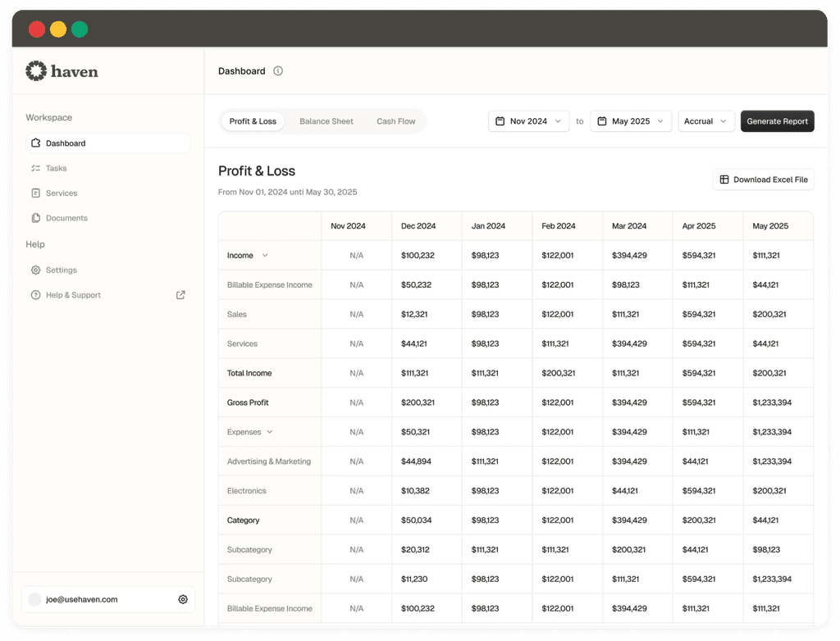
Task: Click the gear icon next to joe@usehaven.com
Action: coord(183,599)
